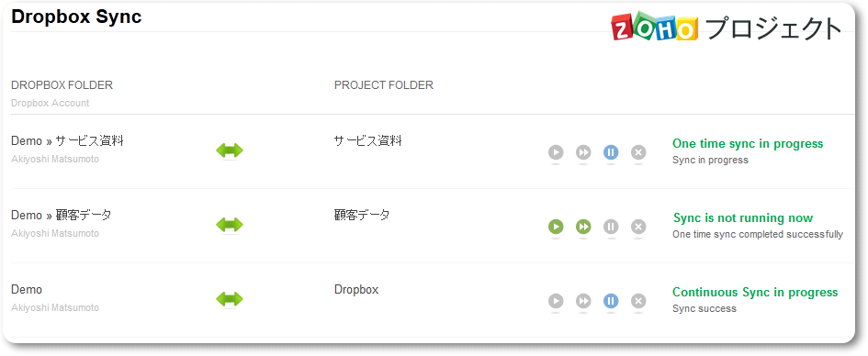Pause sync for サービス資料 folder

click(x=611, y=152)
